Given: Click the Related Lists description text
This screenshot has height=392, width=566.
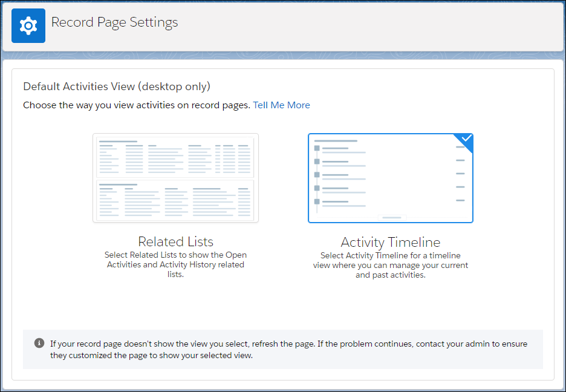Looking at the screenshot, I should (175, 264).
